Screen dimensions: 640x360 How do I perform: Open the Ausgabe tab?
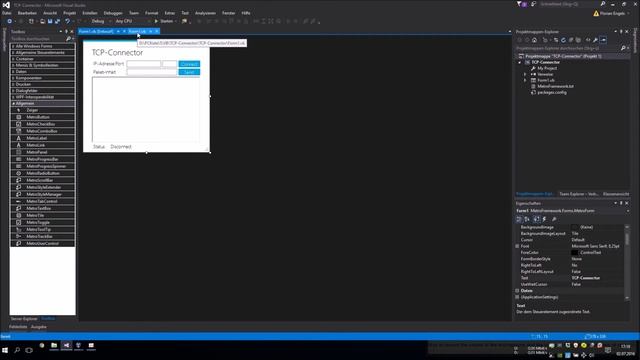click(39, 327)
